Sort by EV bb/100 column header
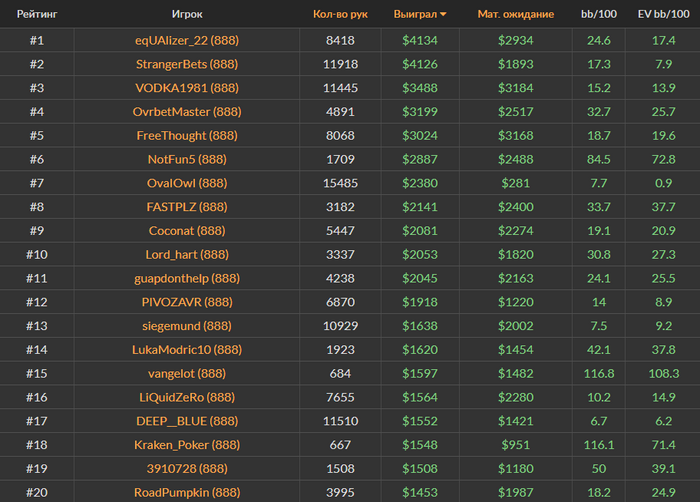Image resolution: width=700 pixels, height=502 pixels. (661, 15)
